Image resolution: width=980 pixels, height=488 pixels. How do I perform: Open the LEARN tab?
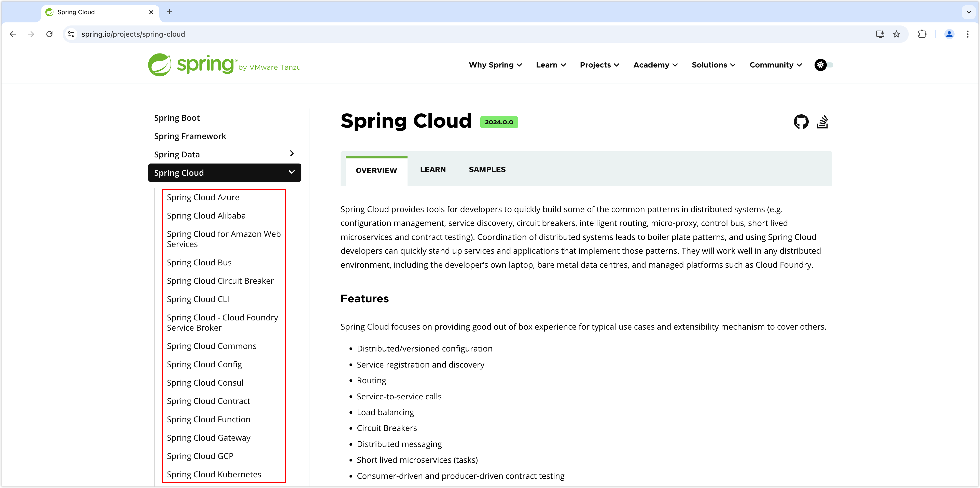coord(433,169)
